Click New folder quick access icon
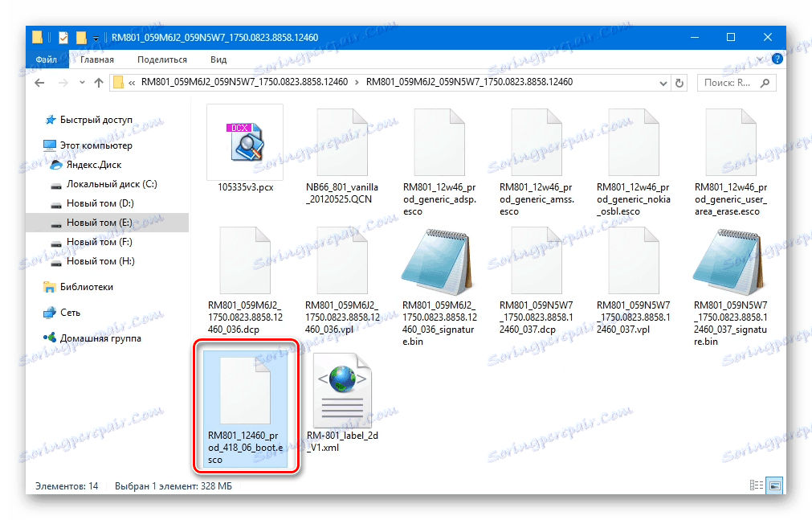 click(x=81, y=38)
